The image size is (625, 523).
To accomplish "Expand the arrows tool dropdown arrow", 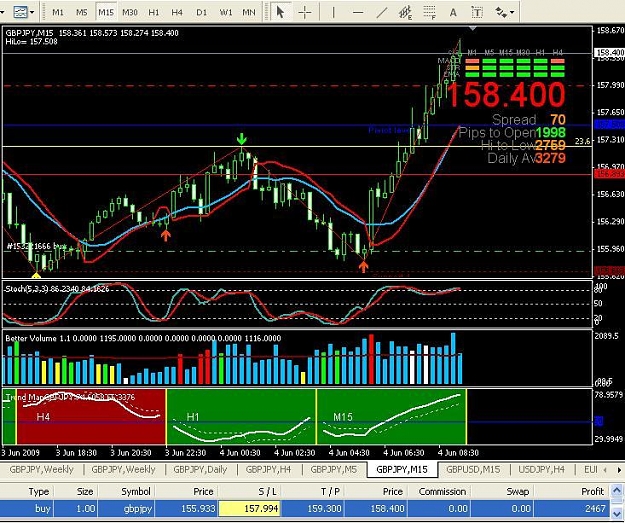I will tap(512, 12).
